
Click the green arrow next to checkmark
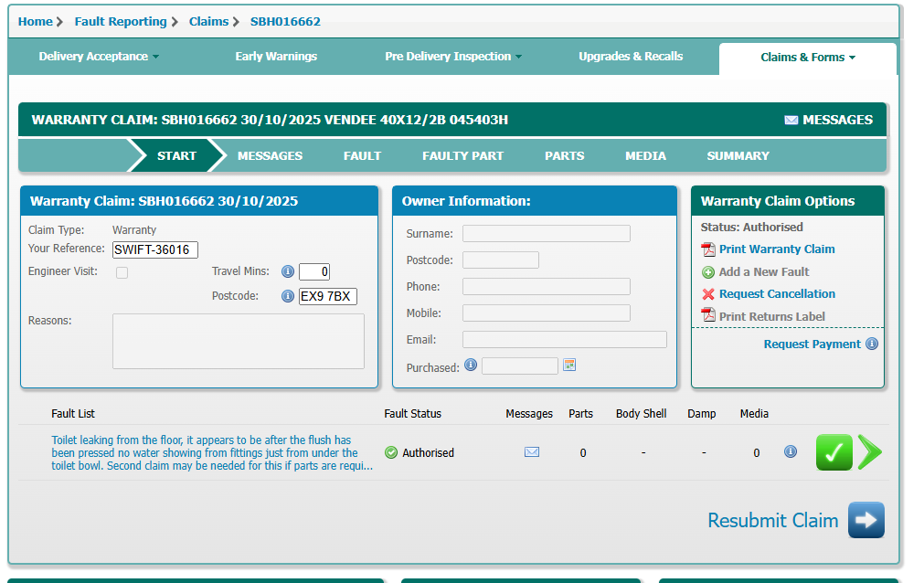coord(870,452)
